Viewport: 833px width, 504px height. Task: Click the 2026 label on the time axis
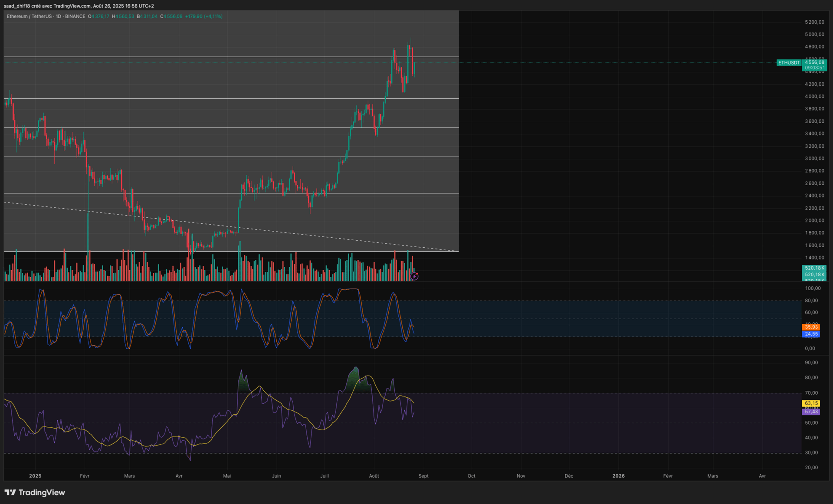[618, 476]
